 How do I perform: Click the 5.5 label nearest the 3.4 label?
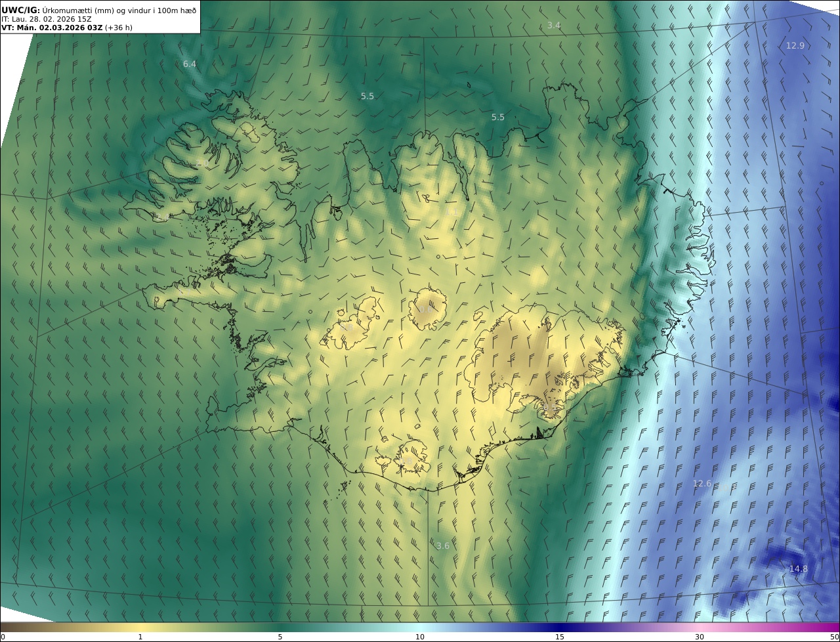498,117
